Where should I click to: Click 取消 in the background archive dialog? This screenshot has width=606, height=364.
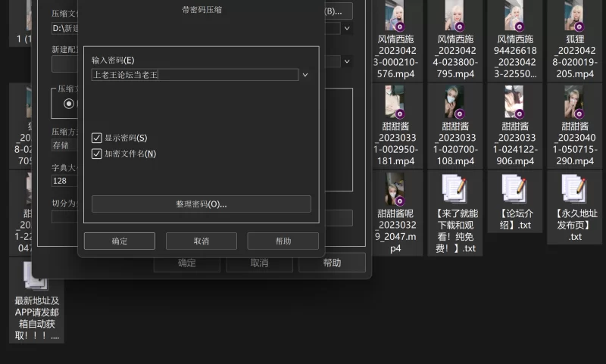pos(259,263)
